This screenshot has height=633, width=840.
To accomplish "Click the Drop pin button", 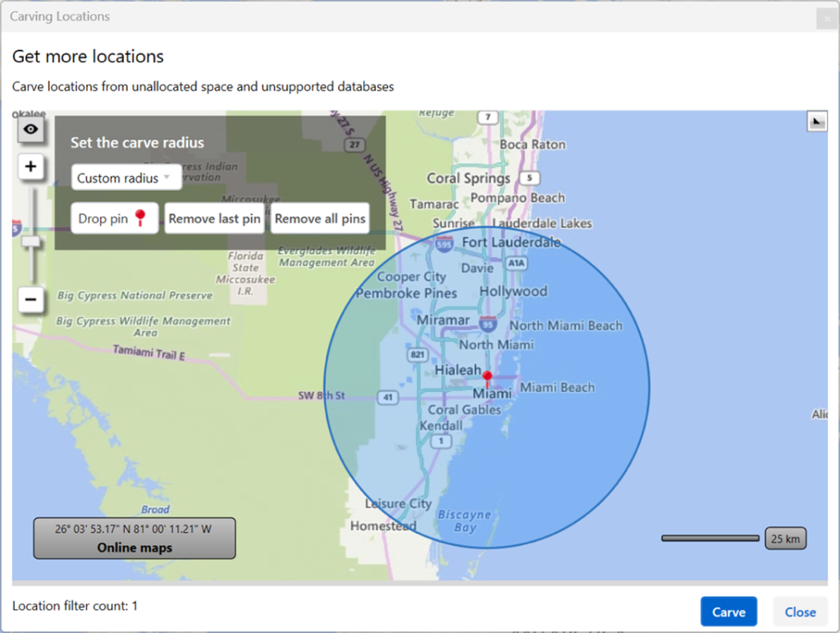I will 114,218.
